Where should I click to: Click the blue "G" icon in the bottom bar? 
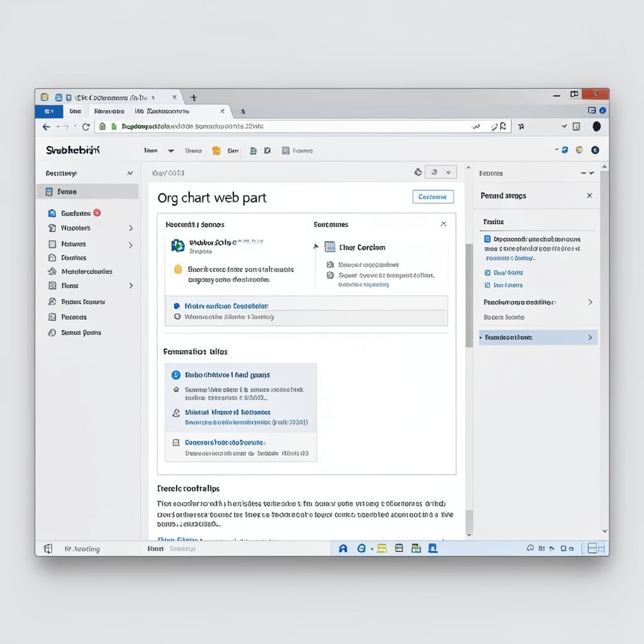point(362,548)
